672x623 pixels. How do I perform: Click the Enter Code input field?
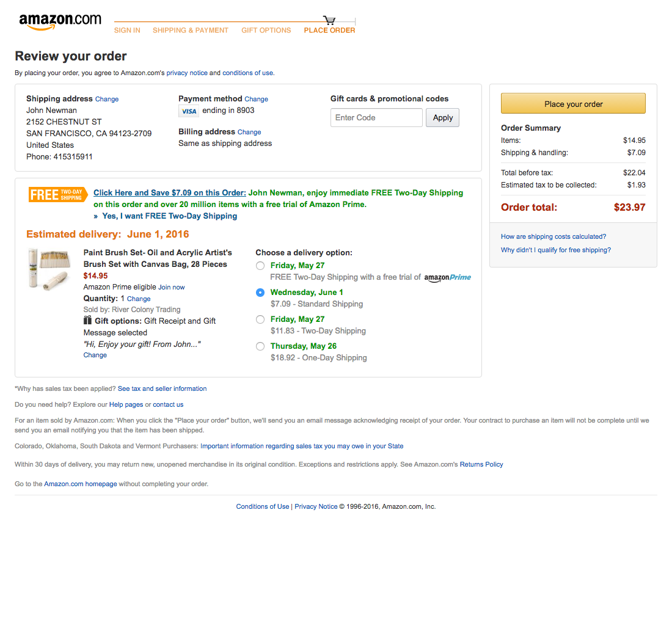tap(376, 117)
